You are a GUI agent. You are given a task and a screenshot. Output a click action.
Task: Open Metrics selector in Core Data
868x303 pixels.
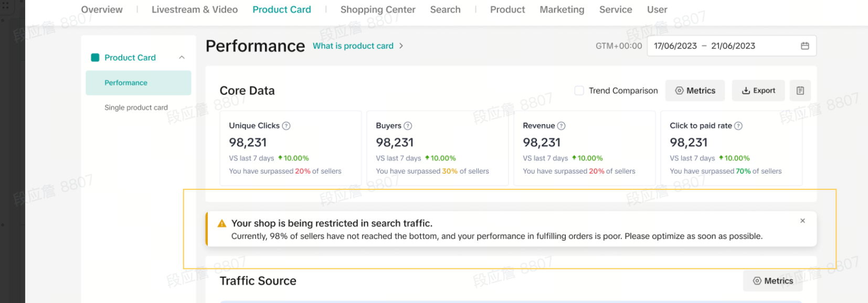point(695,91)
